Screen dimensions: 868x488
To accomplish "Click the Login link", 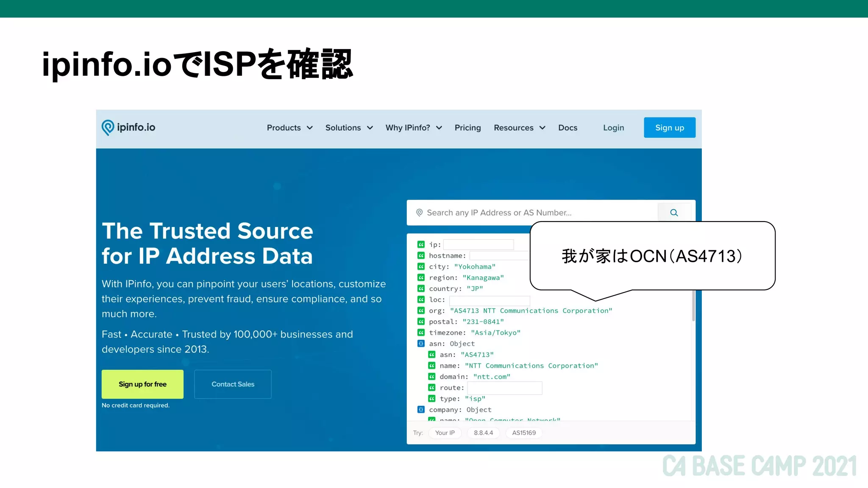I will (x=614, y=128).
